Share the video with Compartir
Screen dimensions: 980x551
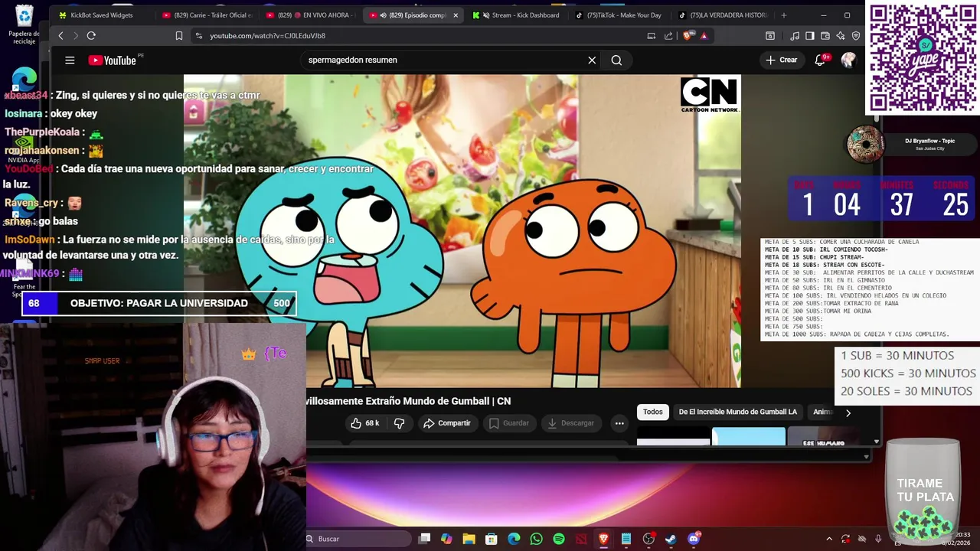447,423
